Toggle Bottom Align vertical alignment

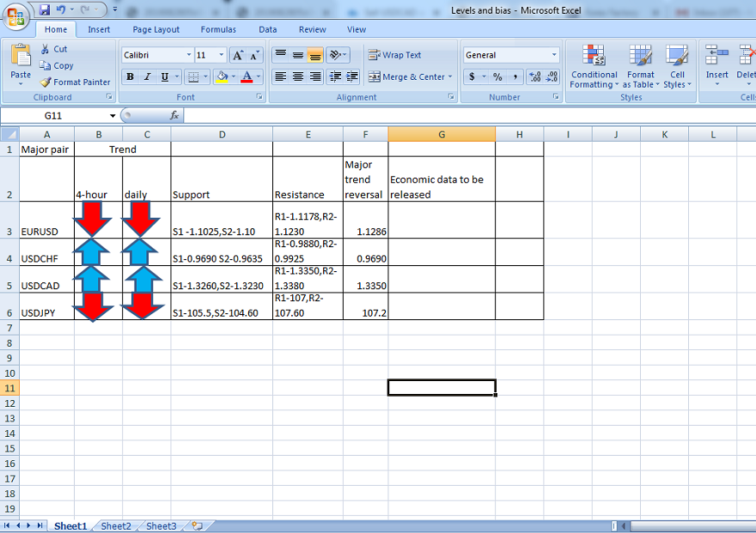click(315, 55)
